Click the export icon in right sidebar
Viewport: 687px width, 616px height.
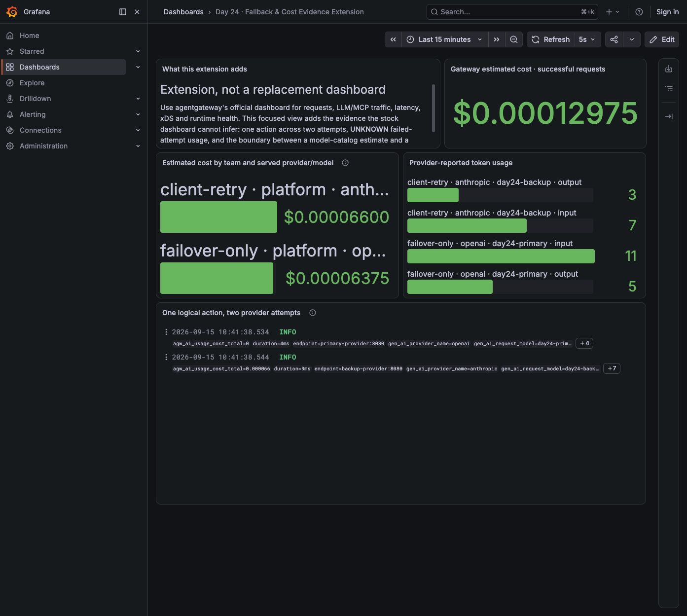click(x=669, y=69)
